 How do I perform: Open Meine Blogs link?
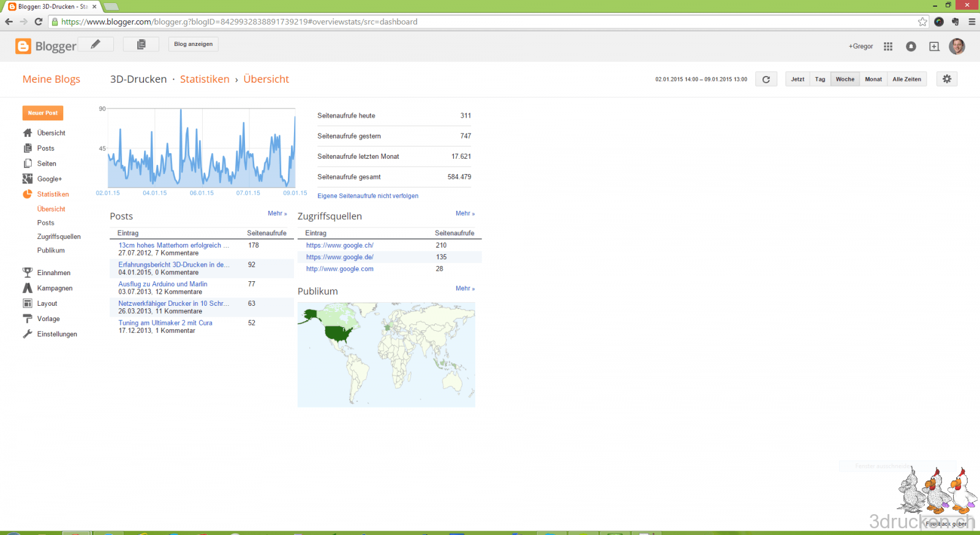click(51, 79)
